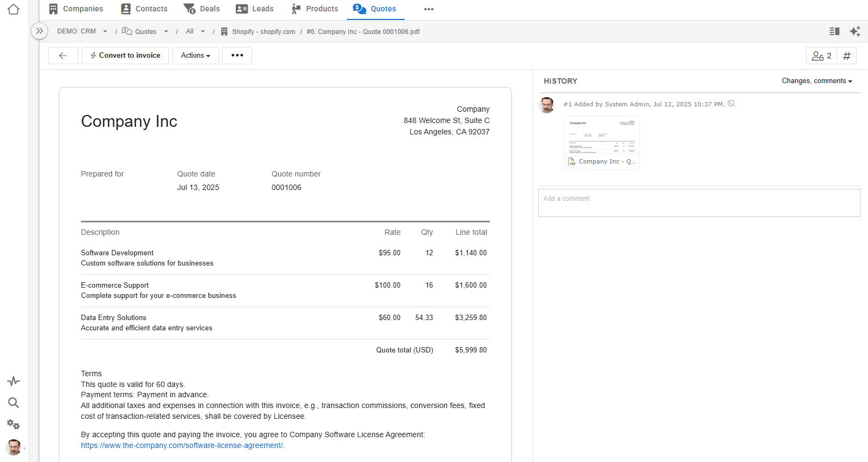This screenshot has width=868, height=462.
Task: Open the Actions dropdown
Action: click(x=196, y=56)
